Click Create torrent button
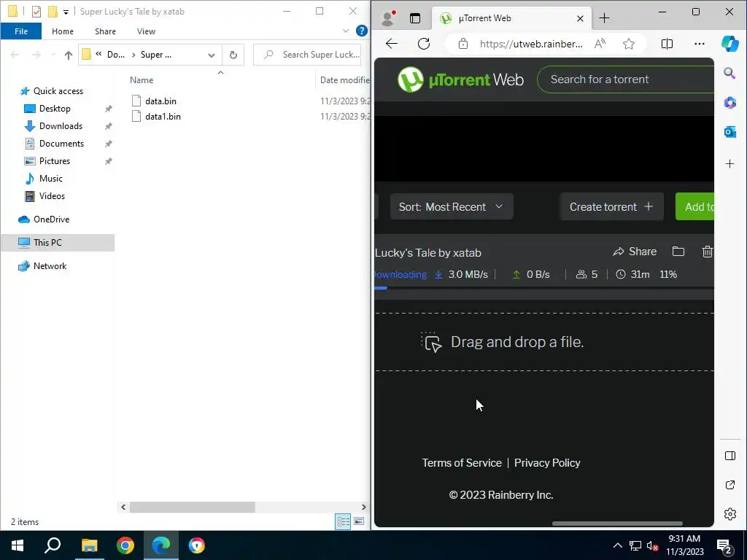 [611, 206]
